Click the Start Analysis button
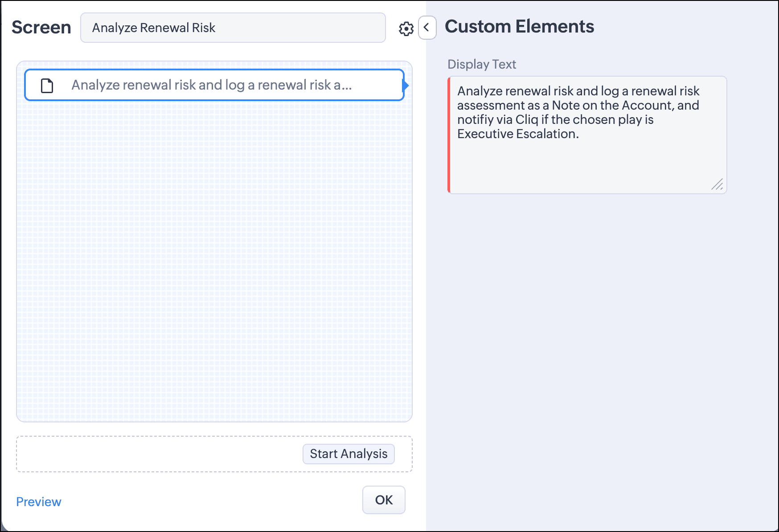Image resolution: width=779 pixels, height=532 pixels. (348, 454)
